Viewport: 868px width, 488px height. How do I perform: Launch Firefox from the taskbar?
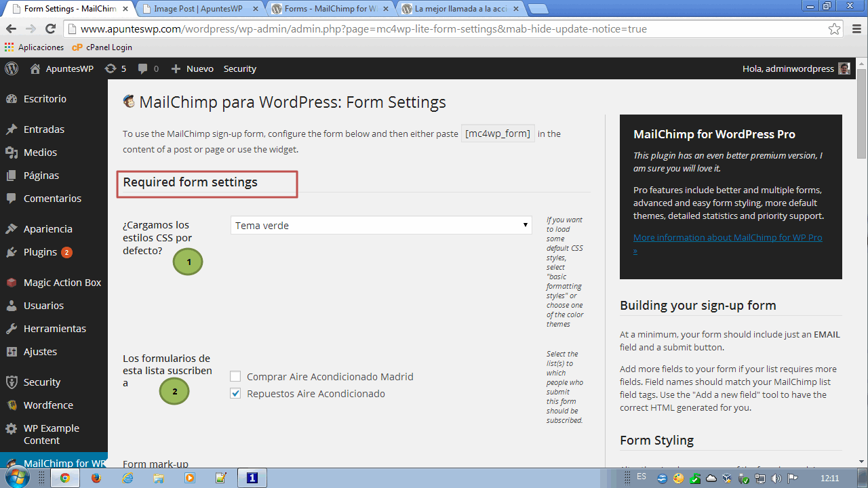[96, 478]
